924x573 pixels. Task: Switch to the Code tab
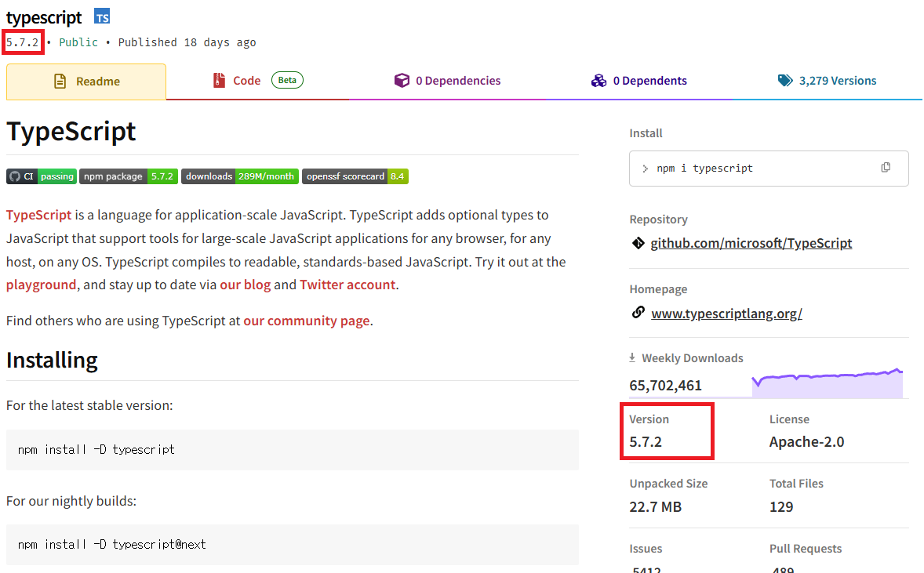point(257,81)
